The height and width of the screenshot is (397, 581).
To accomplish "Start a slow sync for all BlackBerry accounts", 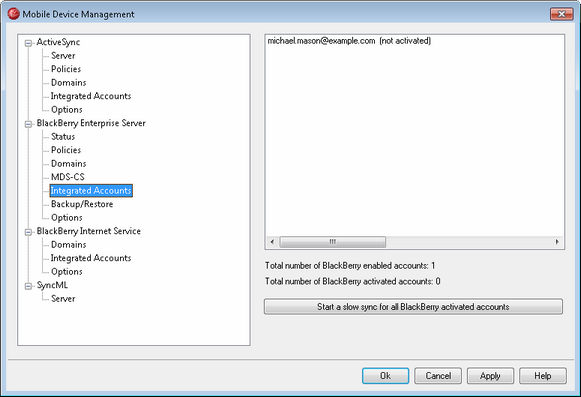I will click(x=413, y=307).
